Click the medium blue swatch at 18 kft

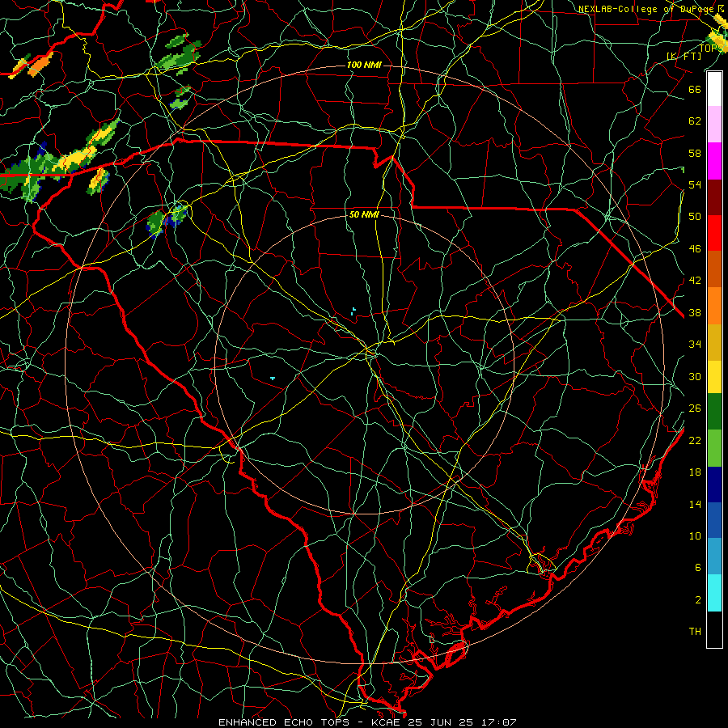(x=714, y=520)
